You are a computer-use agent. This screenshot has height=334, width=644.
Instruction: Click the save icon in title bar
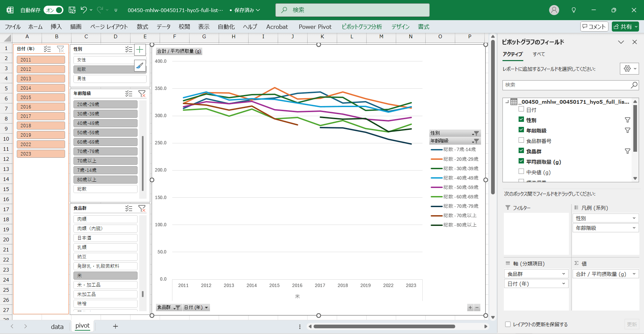tap(72, 10)
